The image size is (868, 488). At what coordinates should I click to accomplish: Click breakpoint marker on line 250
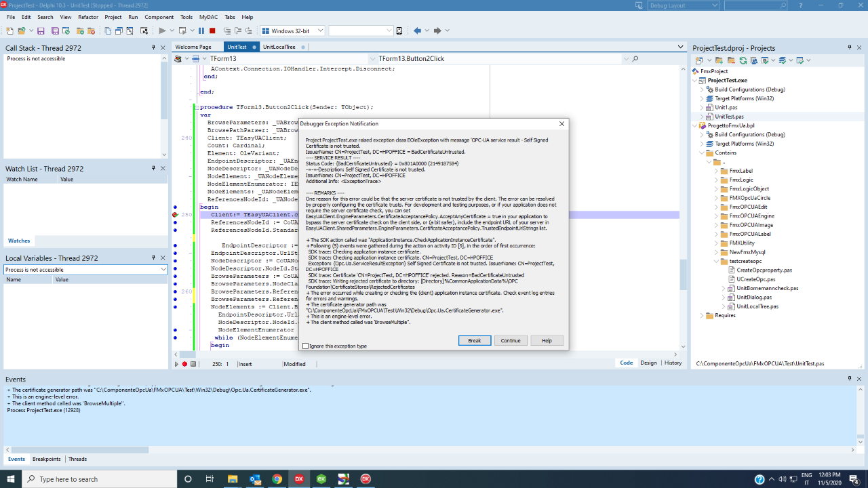[x=176, y=215]
